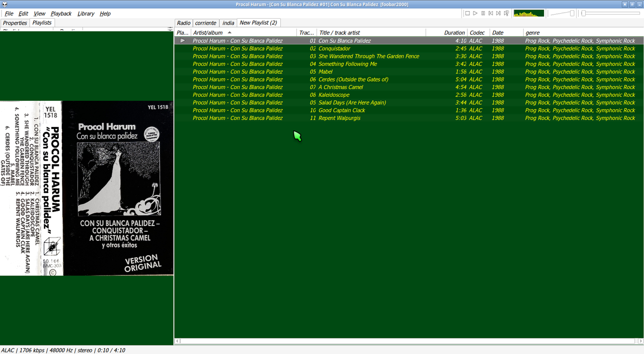Click the volume slider handle
The image size is (644, 354).
point(572,13)
